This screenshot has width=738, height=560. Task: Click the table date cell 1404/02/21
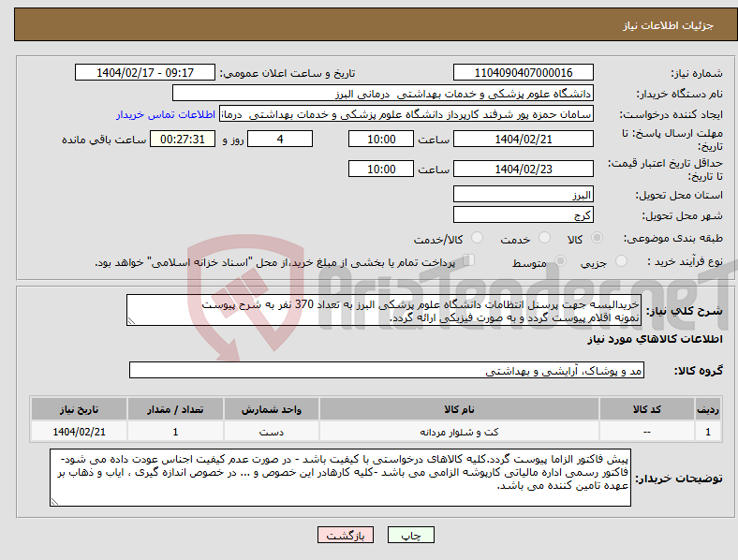click(x=79, y=432)
